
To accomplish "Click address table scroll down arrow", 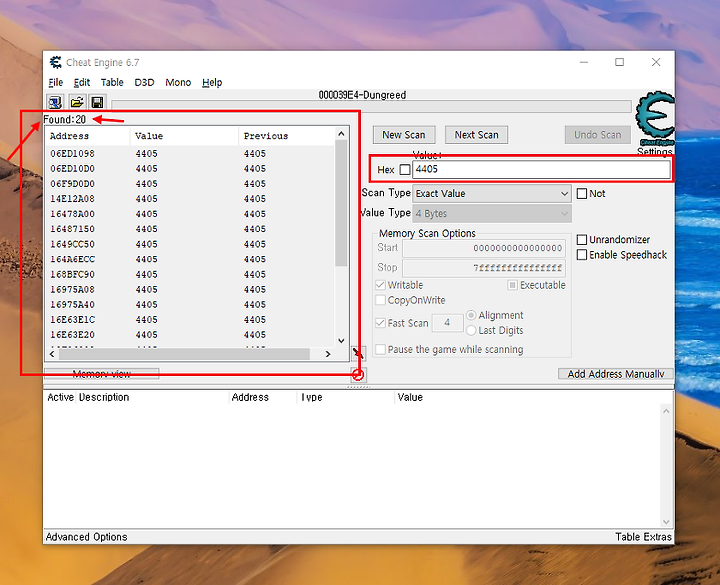I will coord(666,522).
